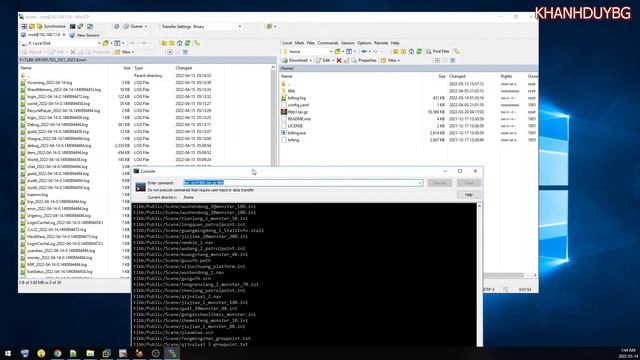Click remote panel parent directory icon
640x360 pixels.
click(396, 51)
